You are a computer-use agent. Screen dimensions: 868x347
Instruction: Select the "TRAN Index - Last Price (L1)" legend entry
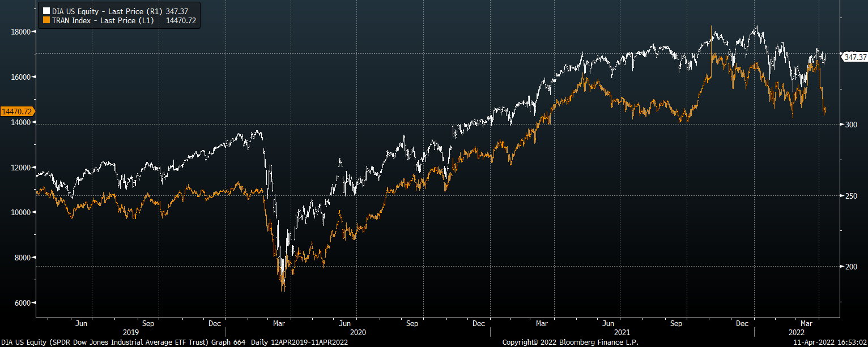coord(103,20)
